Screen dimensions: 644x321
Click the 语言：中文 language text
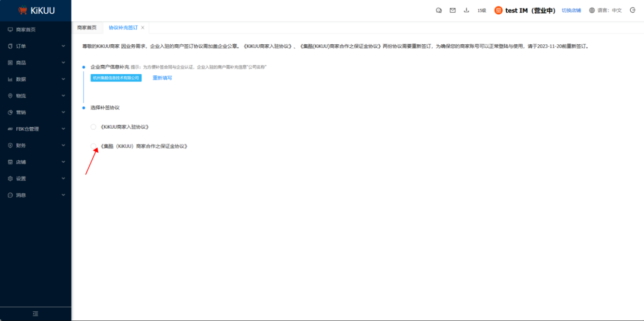coord(609,10)
